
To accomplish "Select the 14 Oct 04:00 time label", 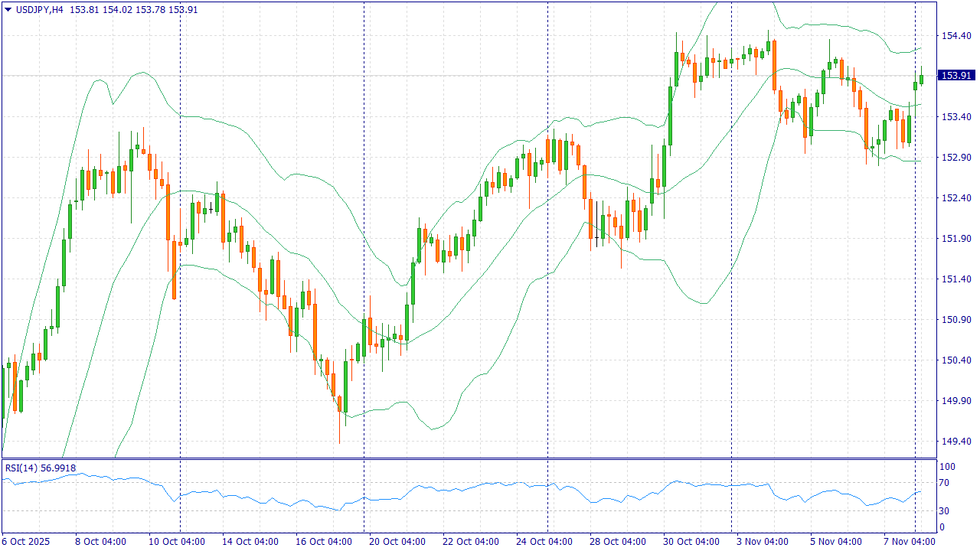I will coord(250,542).
